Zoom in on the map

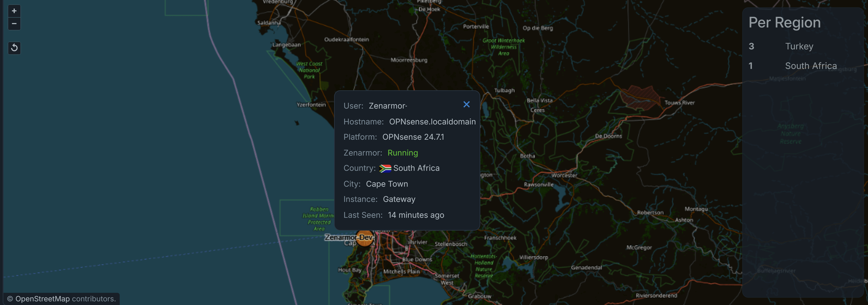coord(14,11)
